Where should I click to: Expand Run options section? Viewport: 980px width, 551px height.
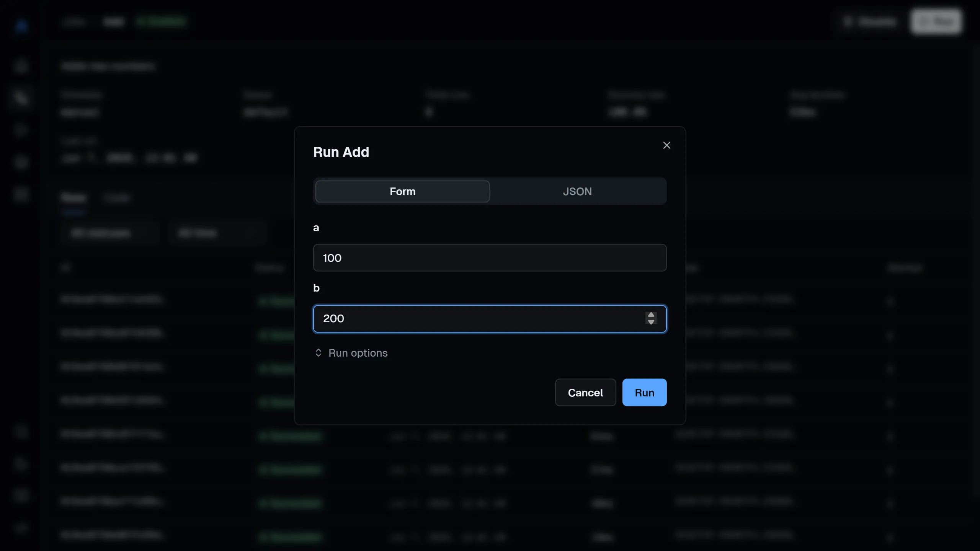pyautogui.click(x=351, y=353)
